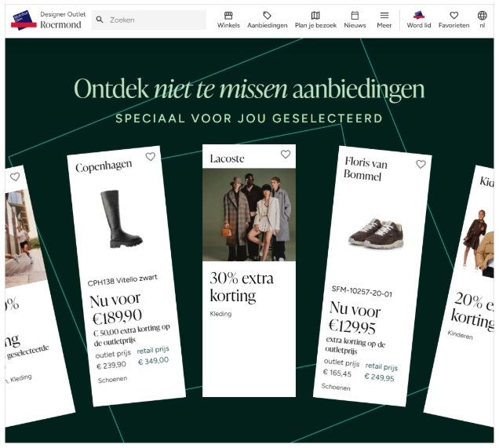Click SFM-10257-20-01 product code
Image resolution: width=499 pixels, height=448 pixels.
click(362, 291)
